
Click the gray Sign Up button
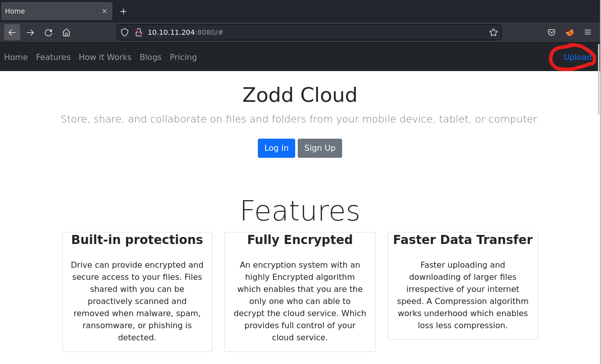coord(319,148)
